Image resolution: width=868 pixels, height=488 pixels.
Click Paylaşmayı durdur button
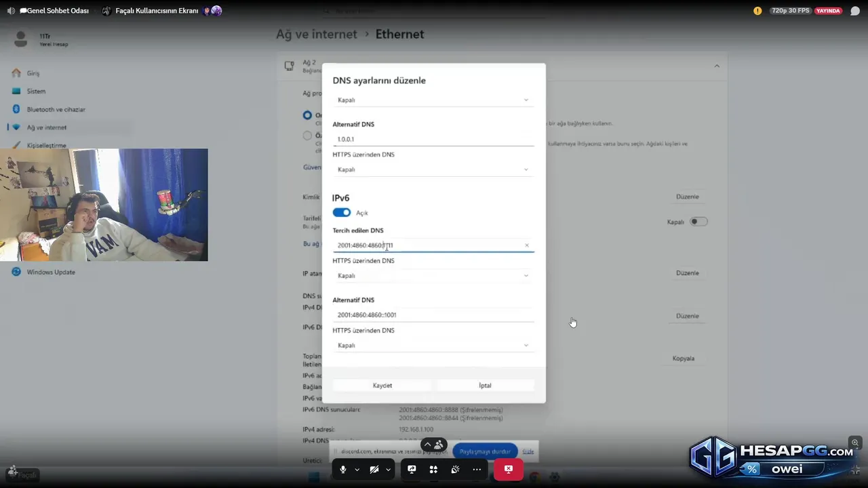[x=485, y=451]
